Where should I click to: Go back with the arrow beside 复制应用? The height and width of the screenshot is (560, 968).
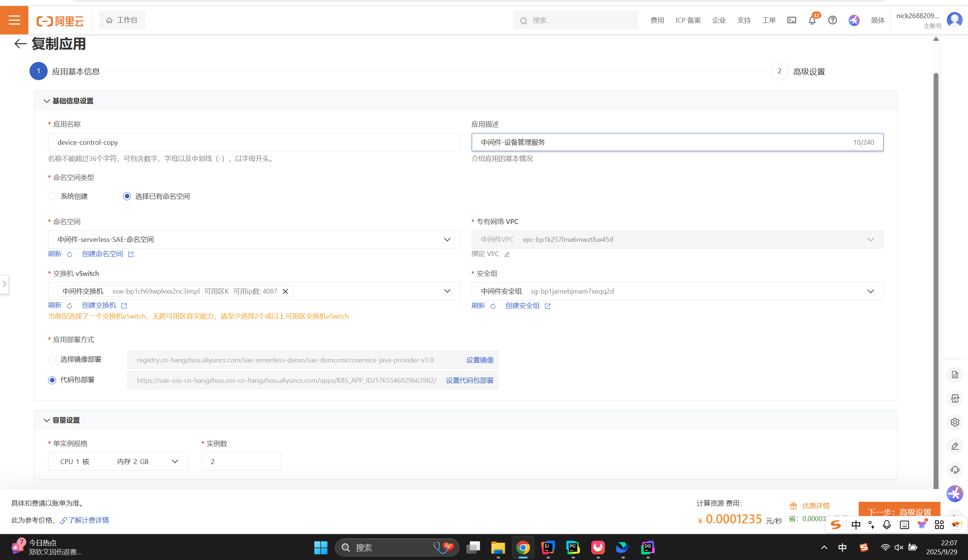click(20, 44)
